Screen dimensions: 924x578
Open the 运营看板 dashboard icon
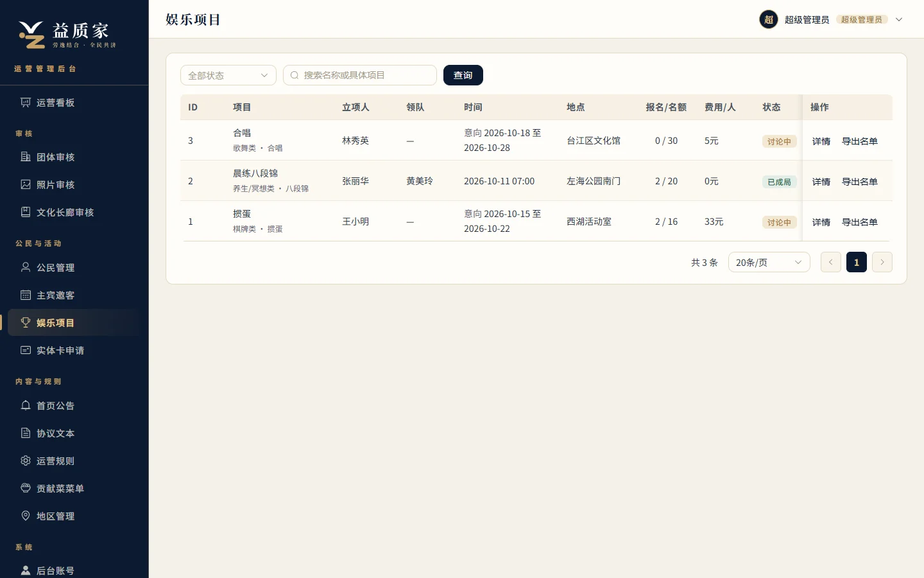click(26, 103)
